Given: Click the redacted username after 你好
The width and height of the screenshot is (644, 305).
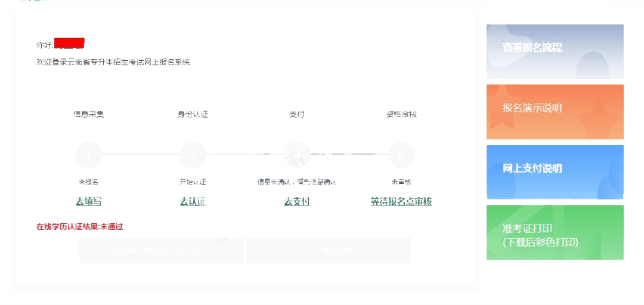Looking at the screenshot, I should 69,44.
